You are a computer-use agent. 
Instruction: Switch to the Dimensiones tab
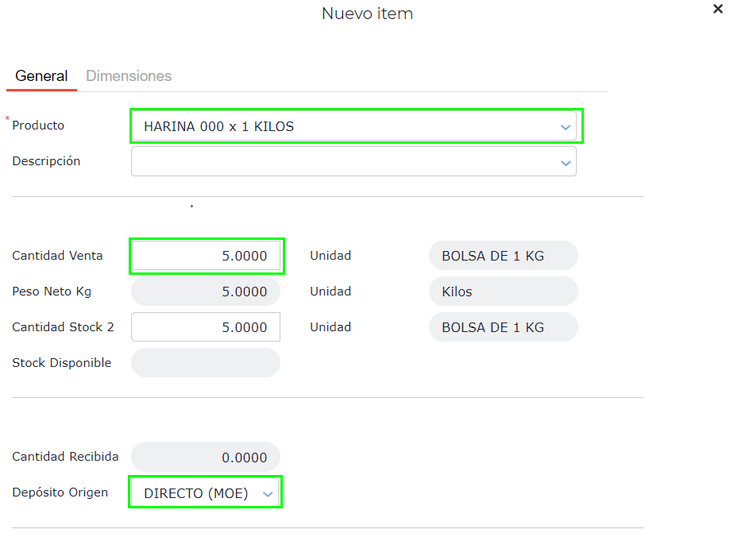(129, 76)
